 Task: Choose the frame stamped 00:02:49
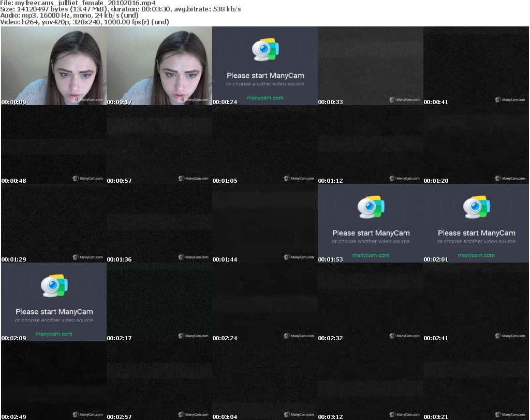[x=54, y=381]
